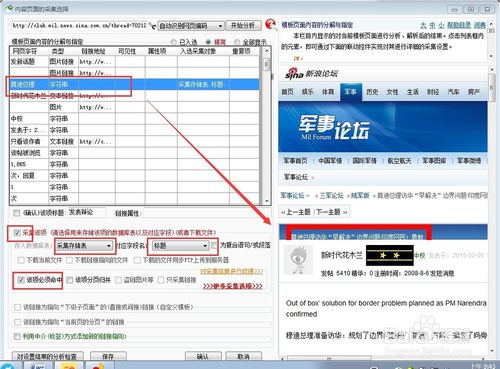This screenshot has width=500, height=369.
Task: Enable the 为复合语句/或段落 checkbox
Action: pos(214,246)
